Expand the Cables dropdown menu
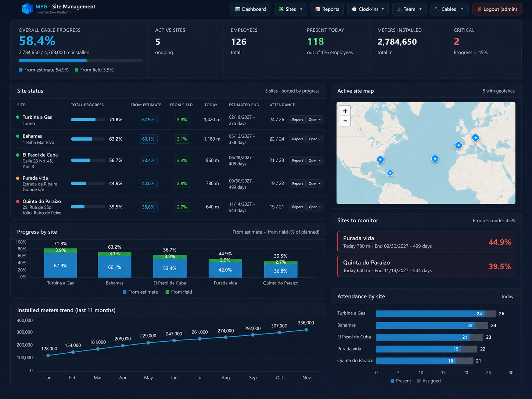532x399 pixels. click(449, 9)
